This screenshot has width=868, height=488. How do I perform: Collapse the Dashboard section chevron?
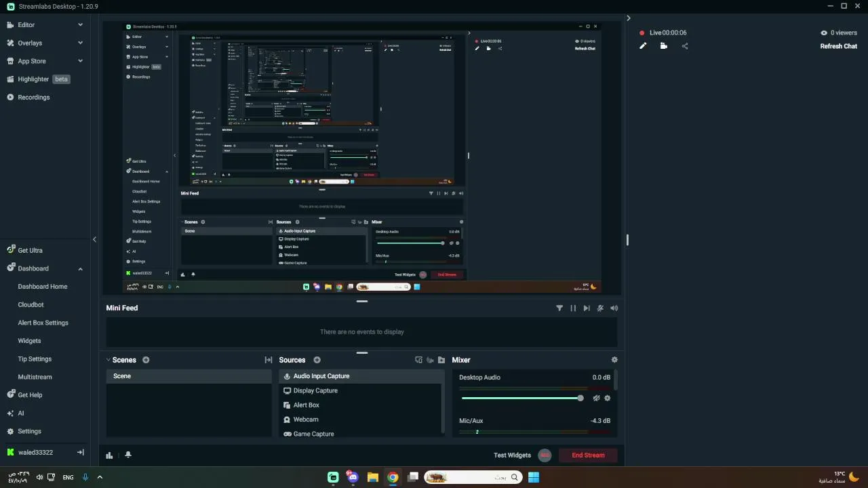click(x=80, y=269)
